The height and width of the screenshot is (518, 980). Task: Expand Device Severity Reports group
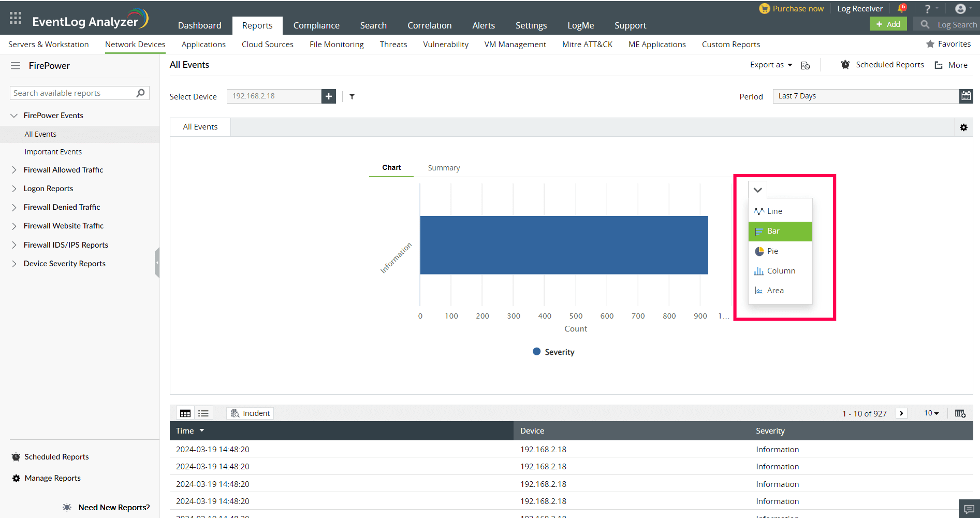14,264
